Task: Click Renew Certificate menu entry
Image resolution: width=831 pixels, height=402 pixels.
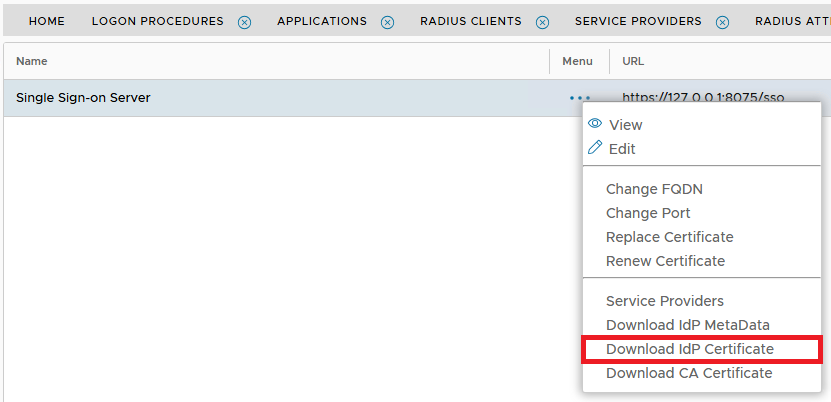Action: pos(665,261)
